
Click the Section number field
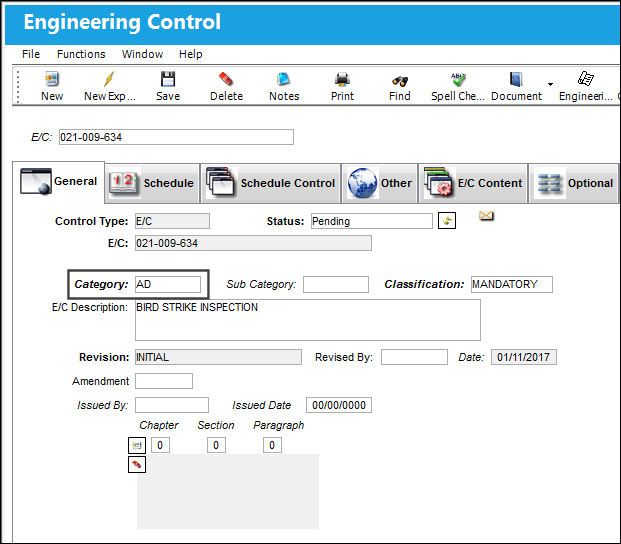point(216,445)
